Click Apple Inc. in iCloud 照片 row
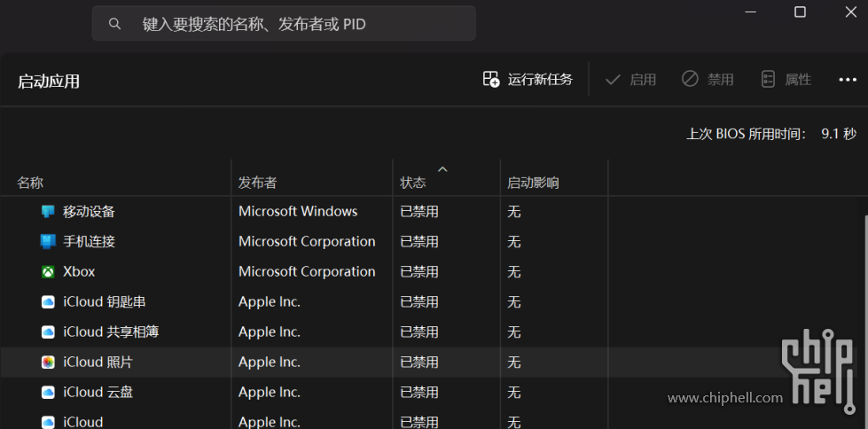 coord(269,362)
